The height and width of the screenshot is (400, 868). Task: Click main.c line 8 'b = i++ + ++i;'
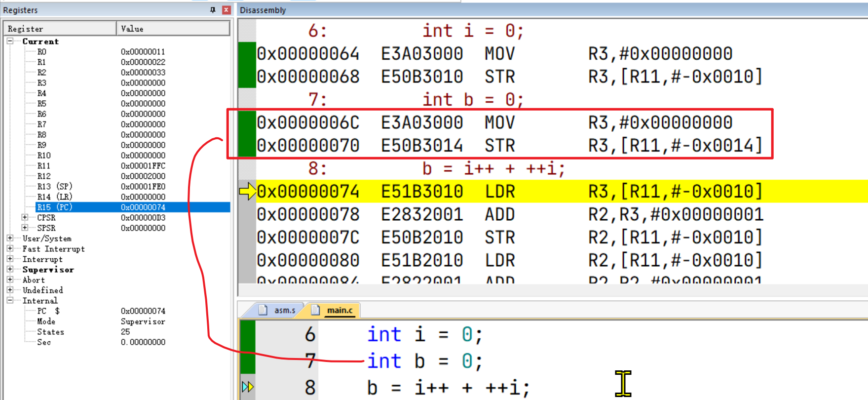click(448, 388)
